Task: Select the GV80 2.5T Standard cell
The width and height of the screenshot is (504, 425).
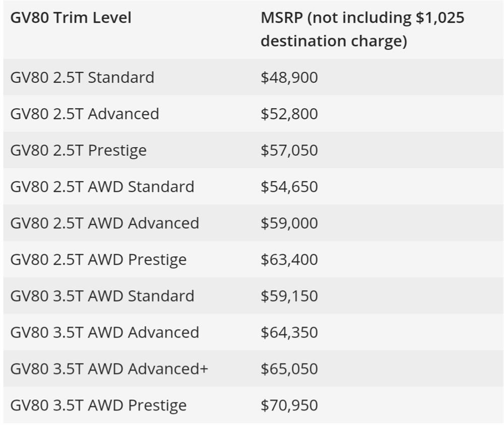Action: [x=82, y=78]
